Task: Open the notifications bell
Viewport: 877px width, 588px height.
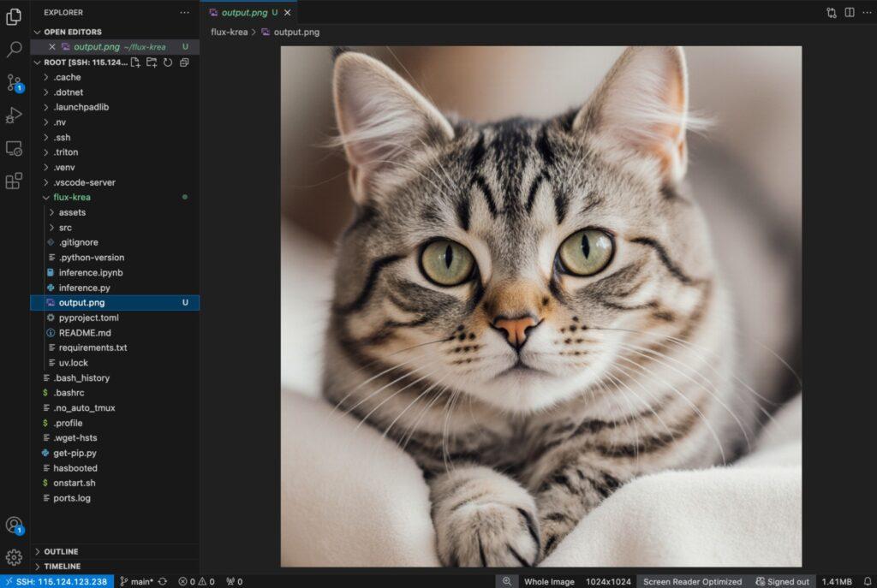Action: 867,581
